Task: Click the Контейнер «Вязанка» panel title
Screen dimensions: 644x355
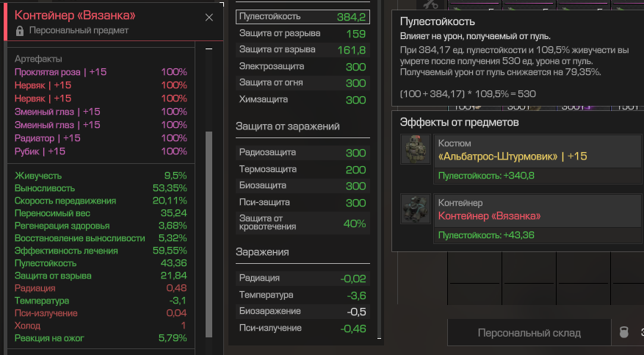Action: pos(75,15)
